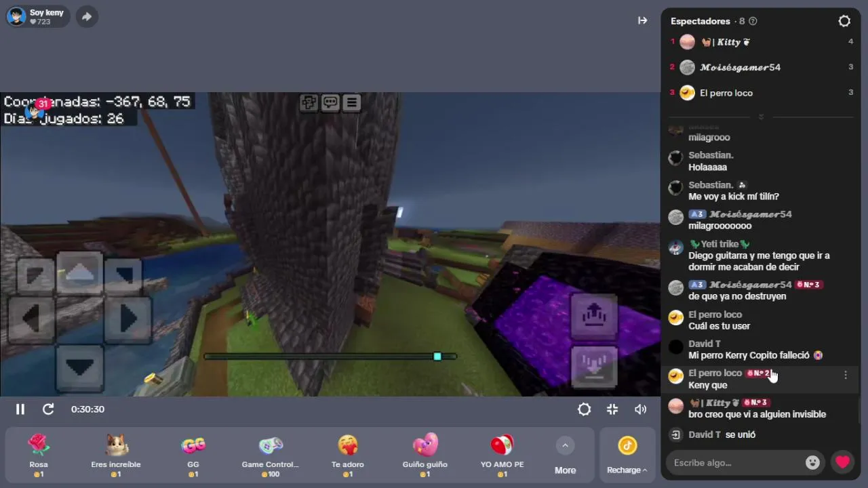Click the in-game progress bar cyan handle
This screenshot has width=868, height=488.
(x=437, y=357)
